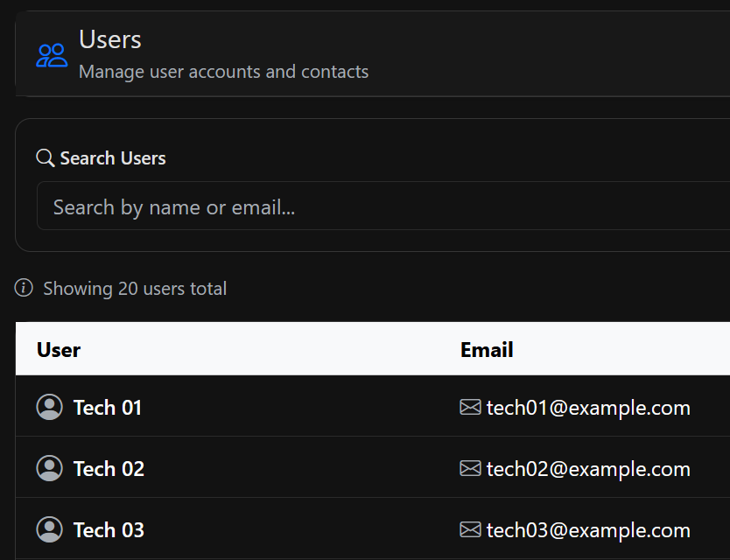730x560 pixels.
Task: Click the envelope icon beside tech03@example.com
Action: (470, 529)
